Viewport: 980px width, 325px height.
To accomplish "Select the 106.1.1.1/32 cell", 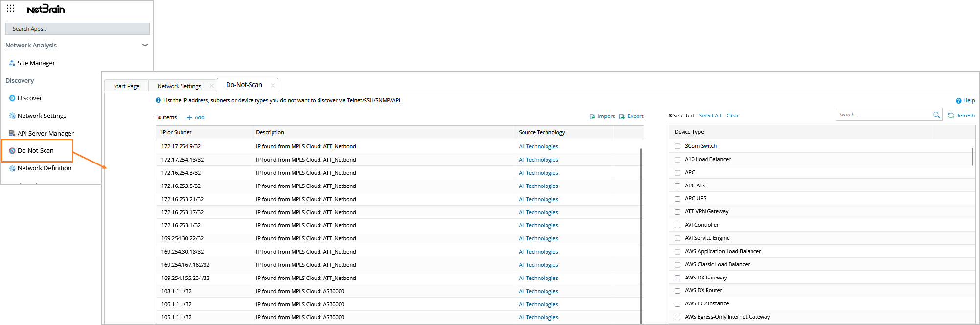I will tap(177, 305).
